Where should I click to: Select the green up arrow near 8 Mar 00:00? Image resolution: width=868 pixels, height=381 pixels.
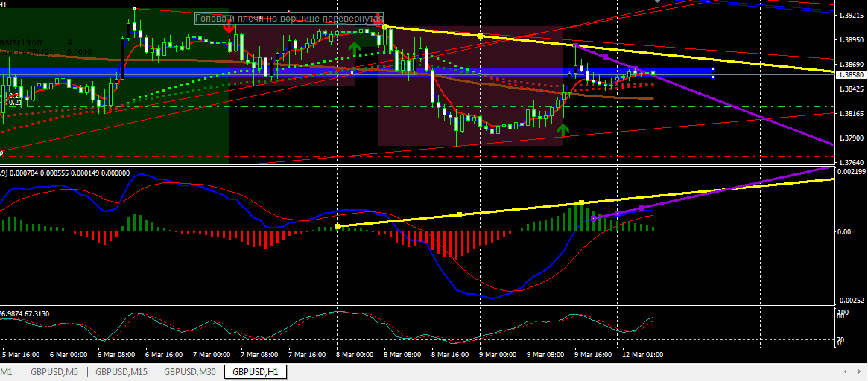pos(355,48)
